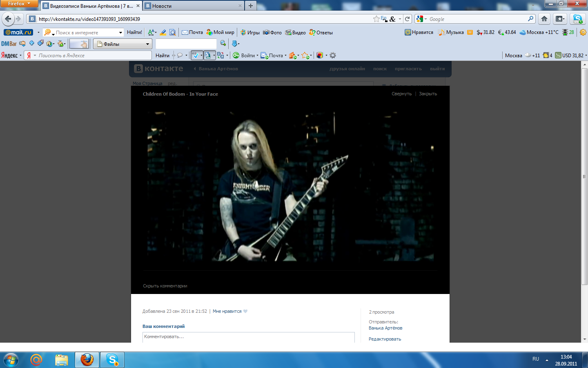Open Мой мир on the Mail.ru toolbar
The width and height of the screenshot is (588, 368).
(x=220, y=32)
